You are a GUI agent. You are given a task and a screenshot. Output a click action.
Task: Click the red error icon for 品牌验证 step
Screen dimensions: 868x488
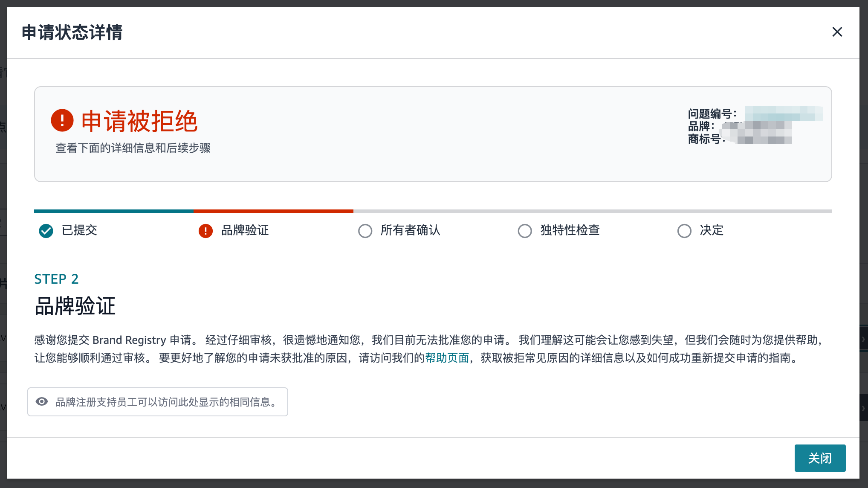[x=205, y=231]
